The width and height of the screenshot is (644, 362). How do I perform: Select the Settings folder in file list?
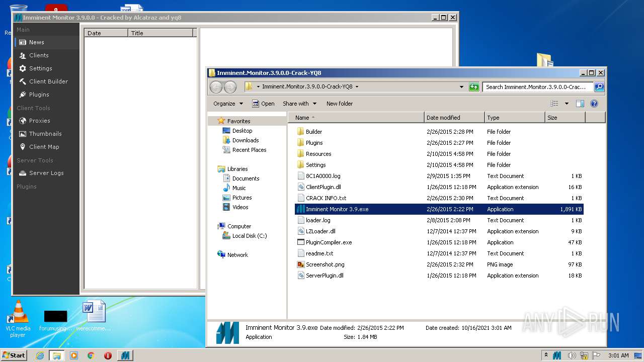pyautogui.click(x=439, y=165)
